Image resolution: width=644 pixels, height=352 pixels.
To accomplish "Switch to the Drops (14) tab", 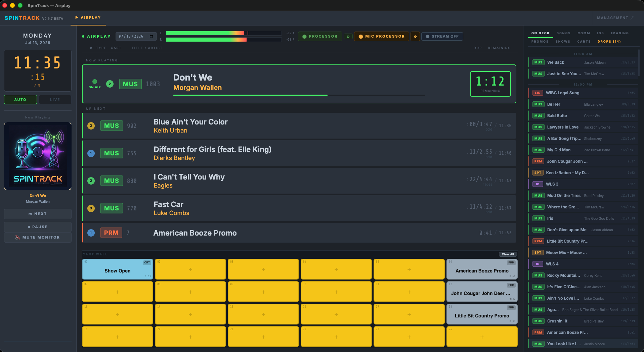I will [x=609, y=42].
